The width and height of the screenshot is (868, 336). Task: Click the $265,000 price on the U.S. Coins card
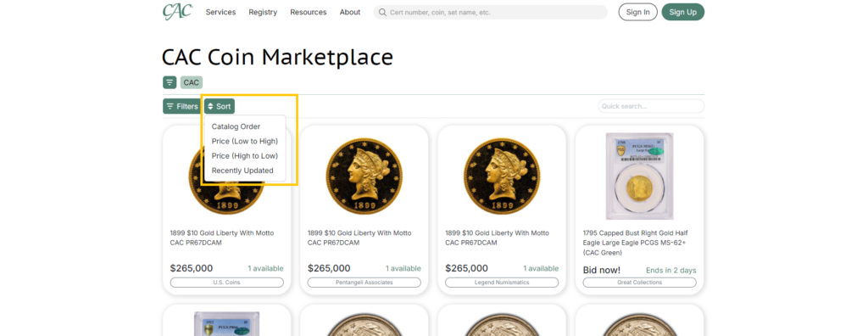click(x=192, y=268)
